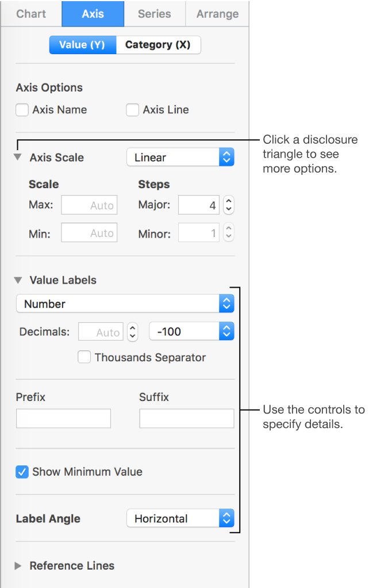Increment Major steps with the up arrow
Image resolution: width=369 pixels, height=588 pixels.
(x=229, y=201)
